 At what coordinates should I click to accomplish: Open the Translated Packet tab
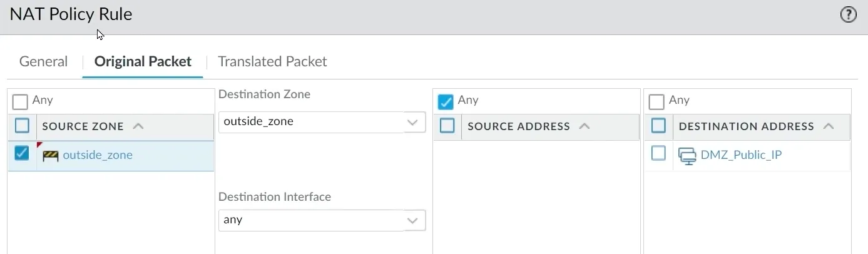(272, 61)
